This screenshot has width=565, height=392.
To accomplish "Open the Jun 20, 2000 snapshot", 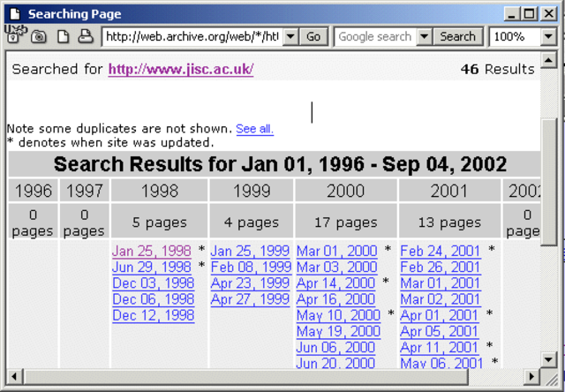I will click(x=335, y=363).
